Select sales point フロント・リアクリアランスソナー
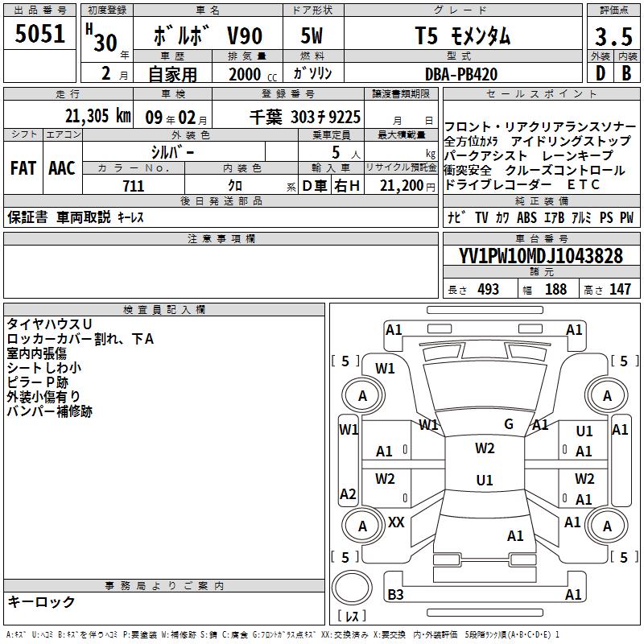The width and height of the screenshot is (644, 644). [x=539, y=127]
